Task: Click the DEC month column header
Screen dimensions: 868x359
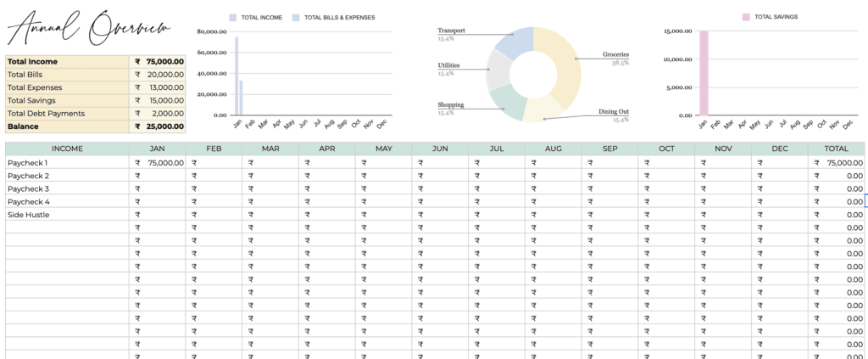Action: [779, 149]
